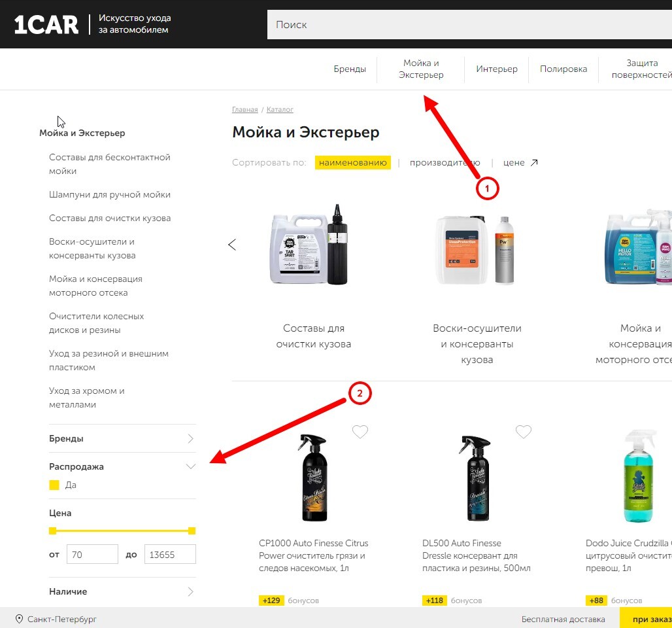
Task: Collapse the Распродажа filter section
Action: [122, 466]
